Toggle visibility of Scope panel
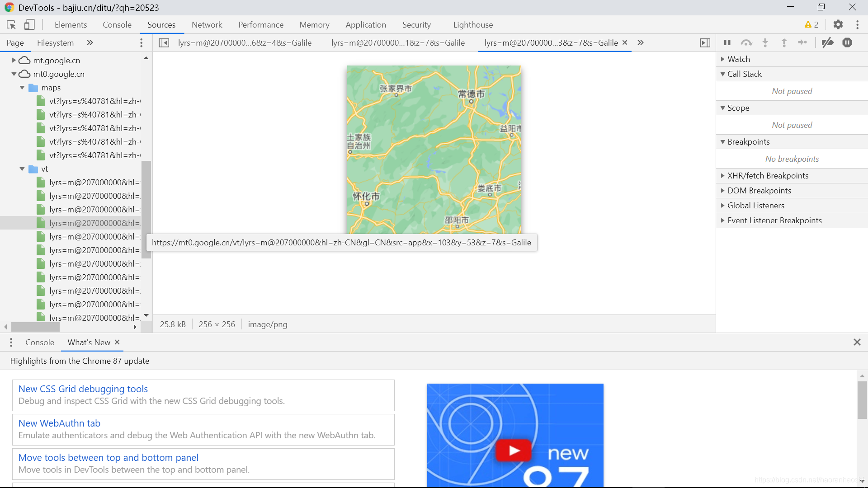Viewport: 868px width, 488px height. click(723, 108)
